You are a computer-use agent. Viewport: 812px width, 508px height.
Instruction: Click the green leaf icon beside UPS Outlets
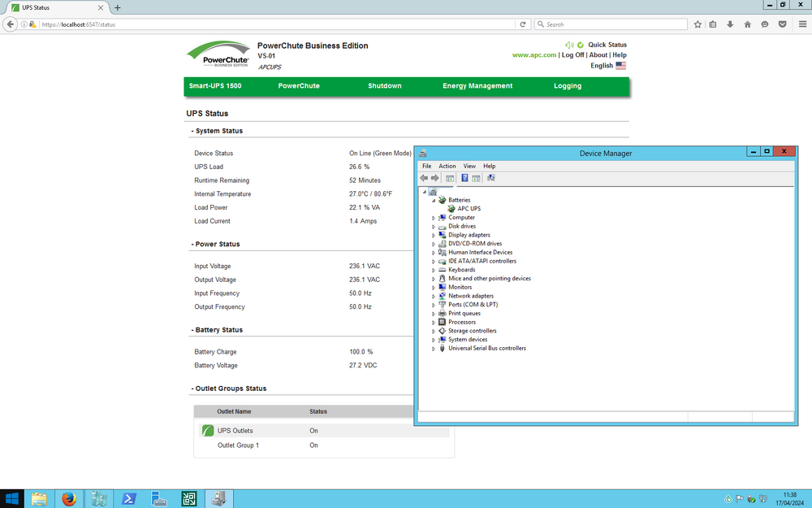click(208, 430)
